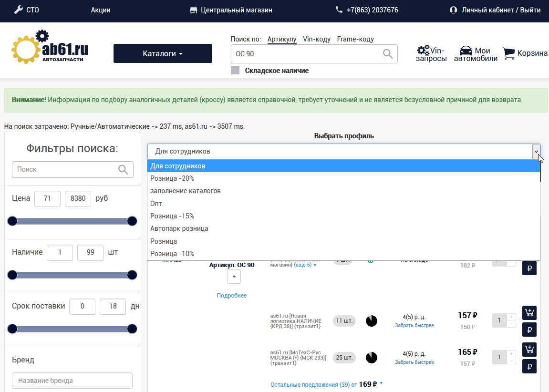The image size is (549, 392).
Task: Add the 157 ₽ offer to cart
Action: [529, 313]
